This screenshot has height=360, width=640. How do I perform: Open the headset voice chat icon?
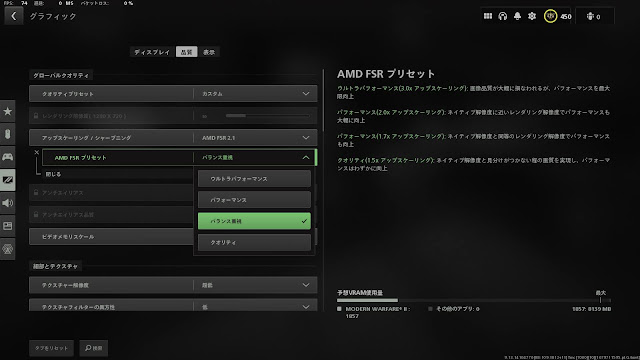click(502, 16)
